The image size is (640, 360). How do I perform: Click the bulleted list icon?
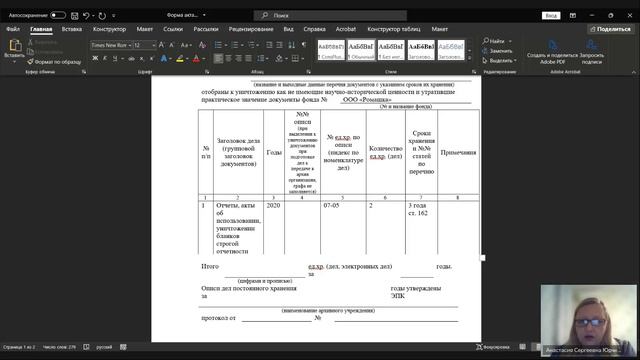point(218,45)
